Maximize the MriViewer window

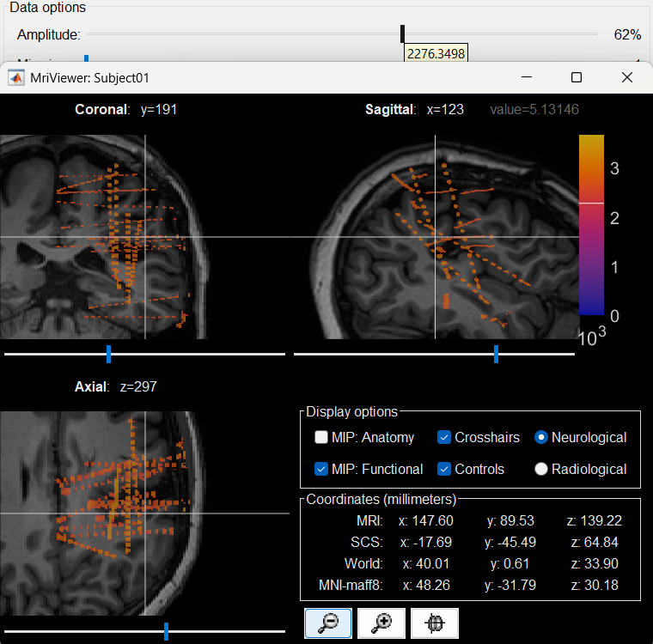pyautogui.click(x=577, y=77)
